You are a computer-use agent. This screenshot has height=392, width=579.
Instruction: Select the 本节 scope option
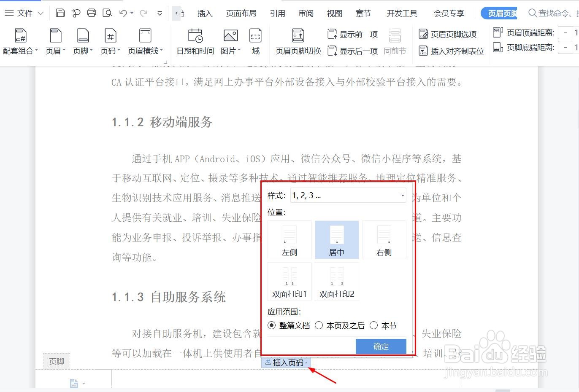(x=374, y=325)
